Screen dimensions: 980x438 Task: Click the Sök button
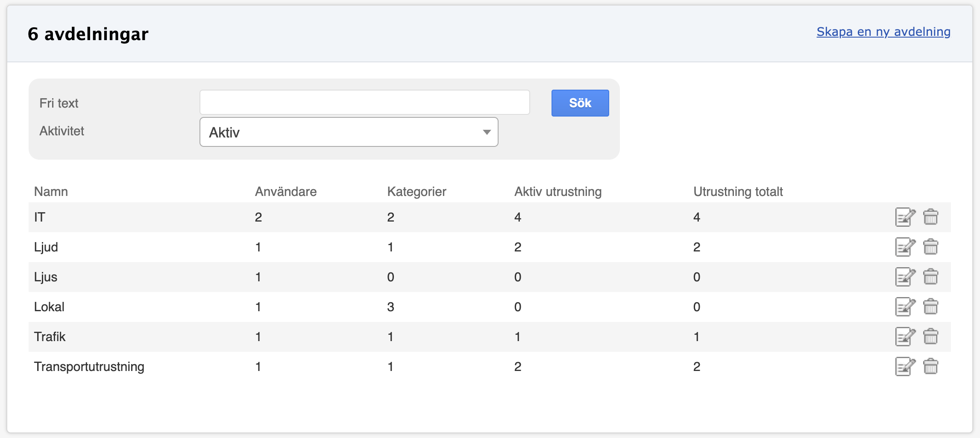coord(580,103)
